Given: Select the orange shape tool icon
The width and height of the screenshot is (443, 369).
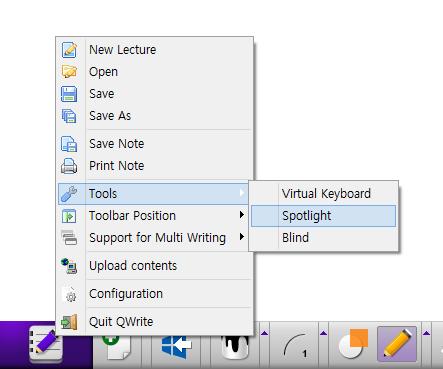Looking at the screenshot, I should [353, 344].
